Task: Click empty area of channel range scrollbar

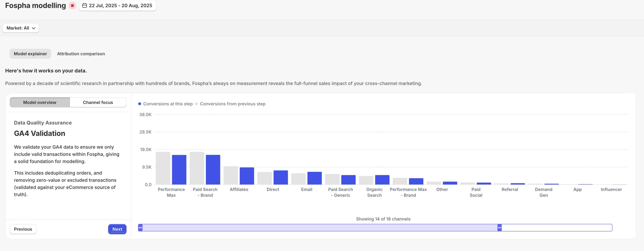Action: coord(556,228)
